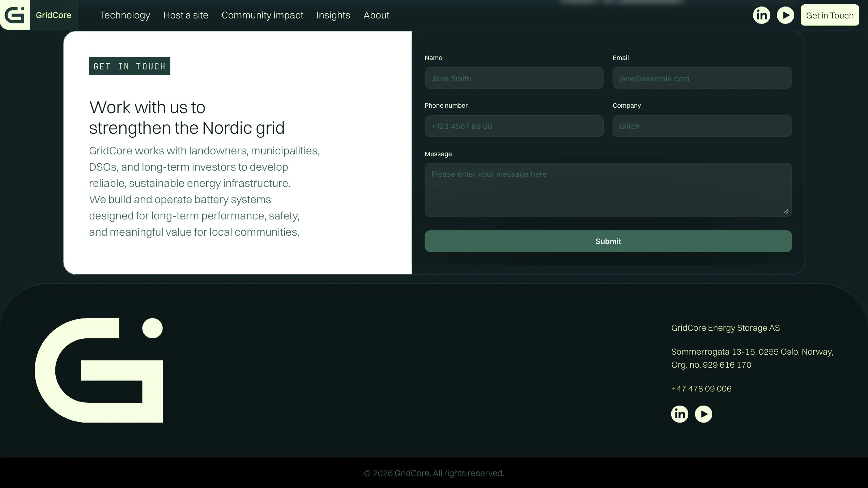Click the GridCore G logo in the header
Viewport: 868px width, 488px height.
pos(15,15)
